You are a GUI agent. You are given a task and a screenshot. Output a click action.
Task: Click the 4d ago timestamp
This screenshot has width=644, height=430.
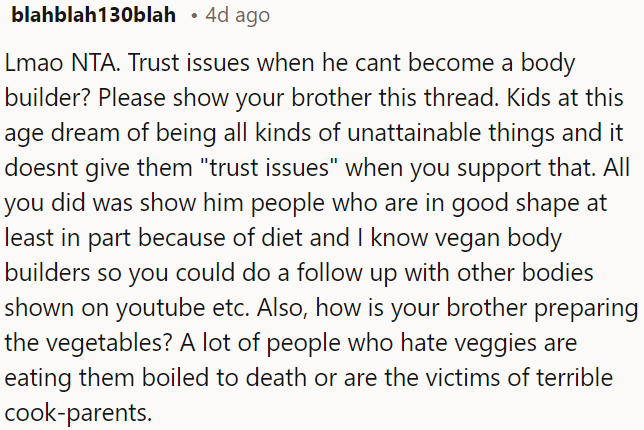[237, 17]
